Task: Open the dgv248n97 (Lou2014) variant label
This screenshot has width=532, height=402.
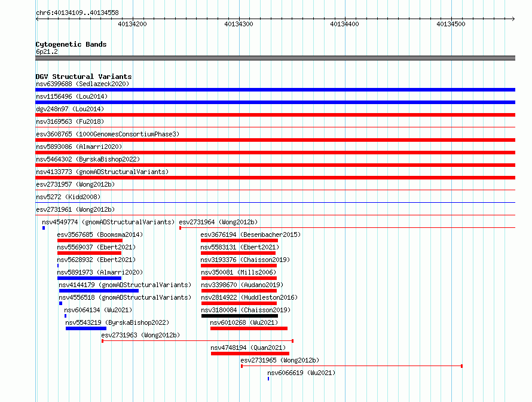Action: [70, 109]
